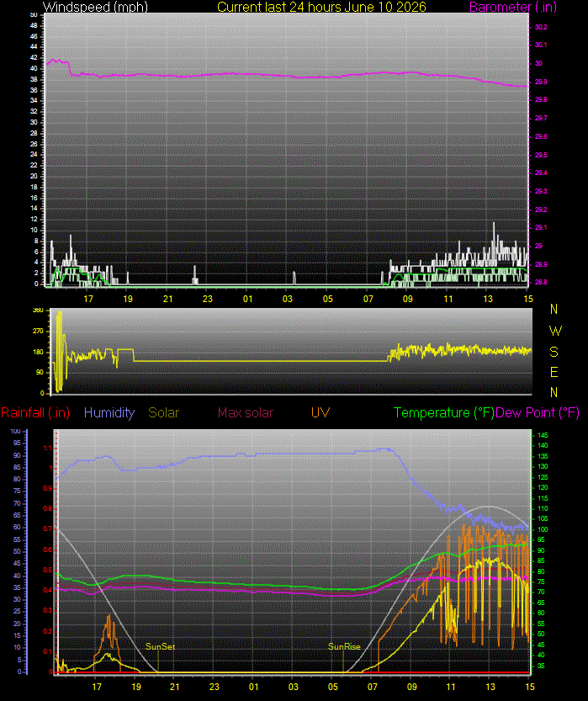Click the 'Barometer (.in)' axis title

[x=513, y=7]
